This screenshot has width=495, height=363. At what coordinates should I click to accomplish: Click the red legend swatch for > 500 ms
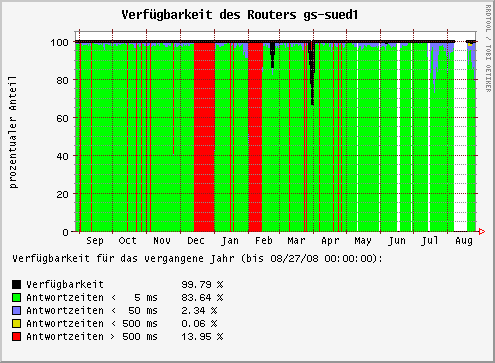click(x=17, y=337)
